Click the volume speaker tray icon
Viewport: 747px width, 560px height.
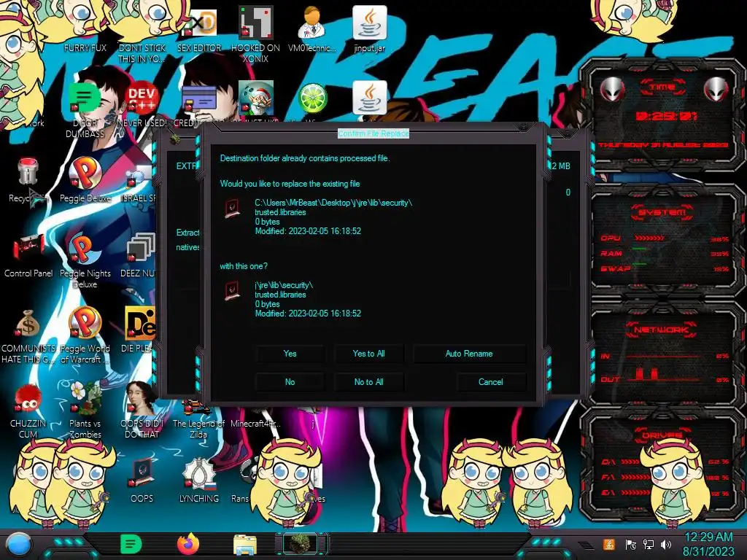point(666,544)
